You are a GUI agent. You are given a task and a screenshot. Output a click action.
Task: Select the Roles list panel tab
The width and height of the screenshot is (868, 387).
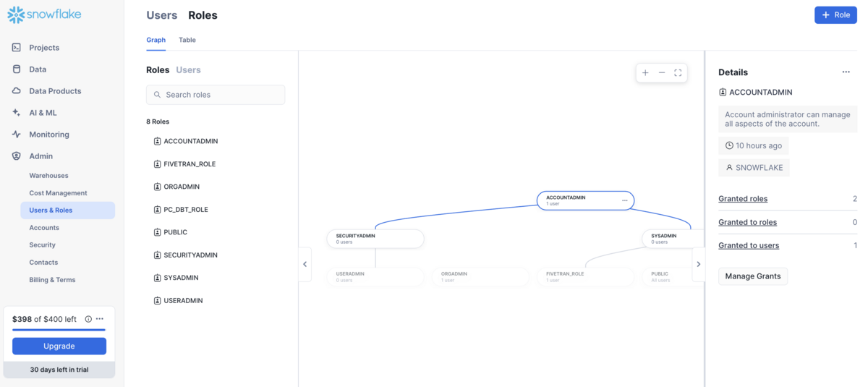click(158, 70)
